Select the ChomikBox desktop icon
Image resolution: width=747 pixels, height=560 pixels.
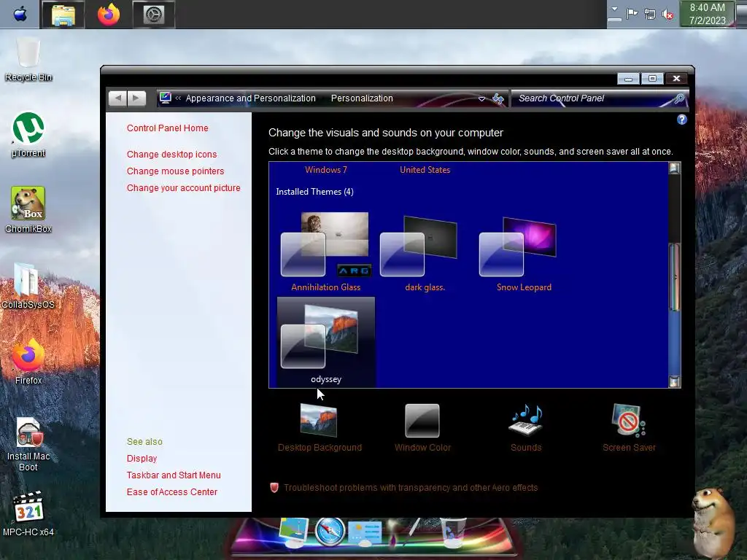click(x=28, y=209)
